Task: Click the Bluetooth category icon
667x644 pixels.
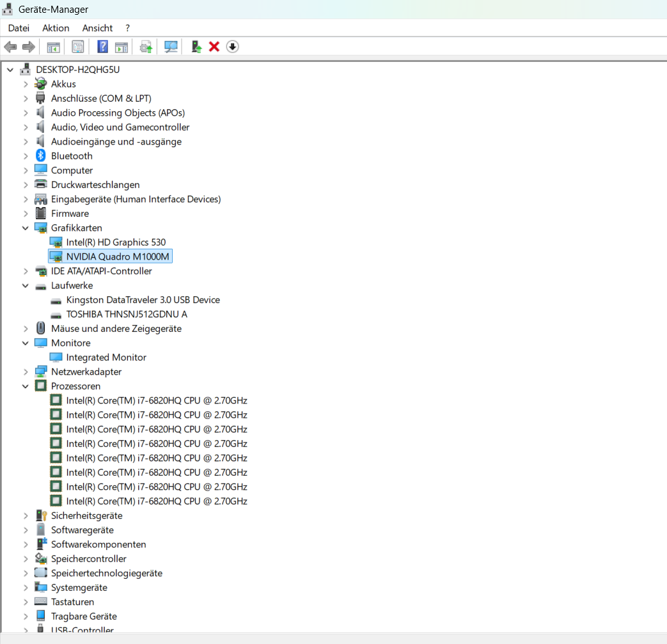Action: 40,155
